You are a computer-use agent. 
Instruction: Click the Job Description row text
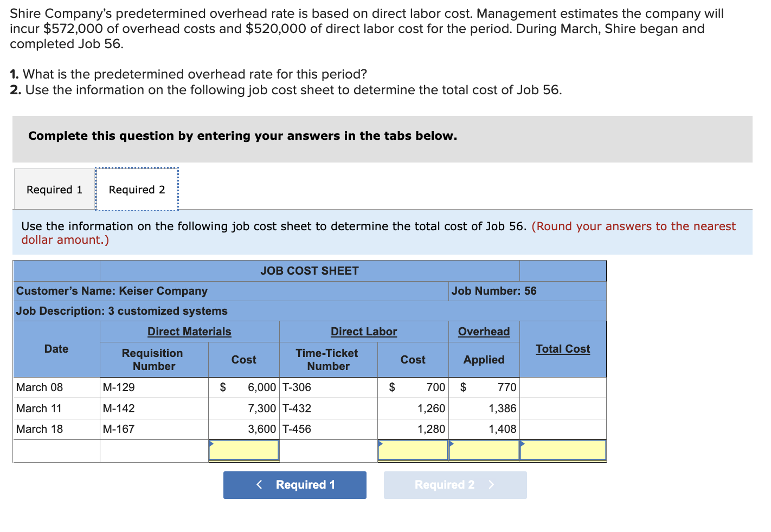click(122, 311)
